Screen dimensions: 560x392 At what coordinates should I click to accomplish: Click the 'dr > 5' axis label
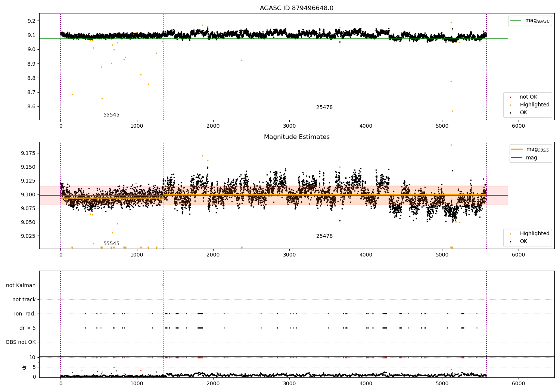28,328
